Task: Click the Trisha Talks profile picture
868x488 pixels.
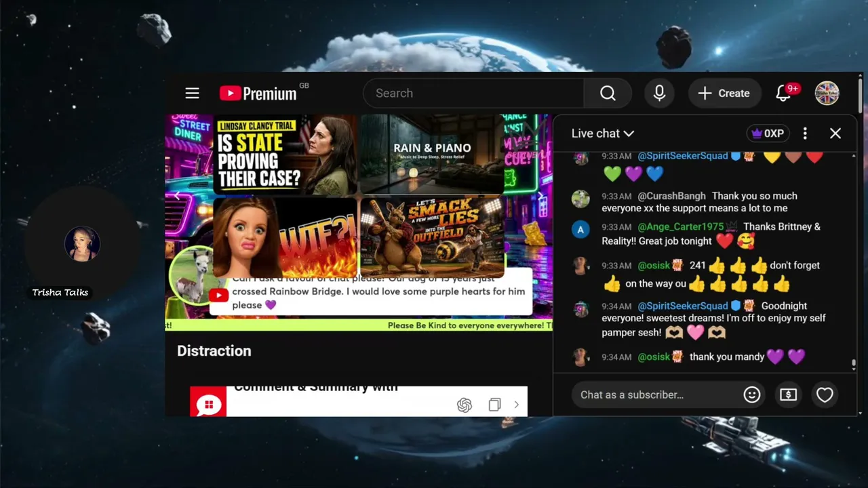Action: tap(82, 244)
